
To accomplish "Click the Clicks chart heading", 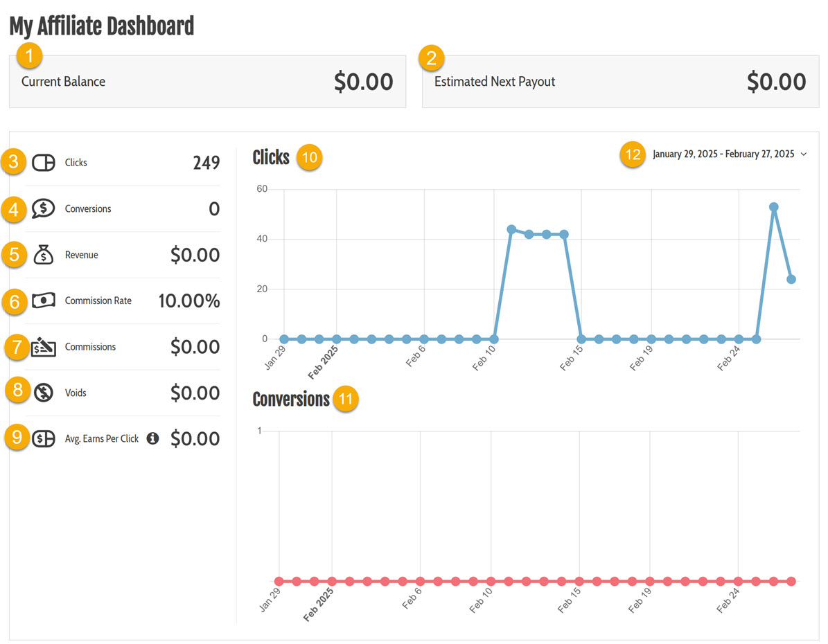I will coord(271,157).
